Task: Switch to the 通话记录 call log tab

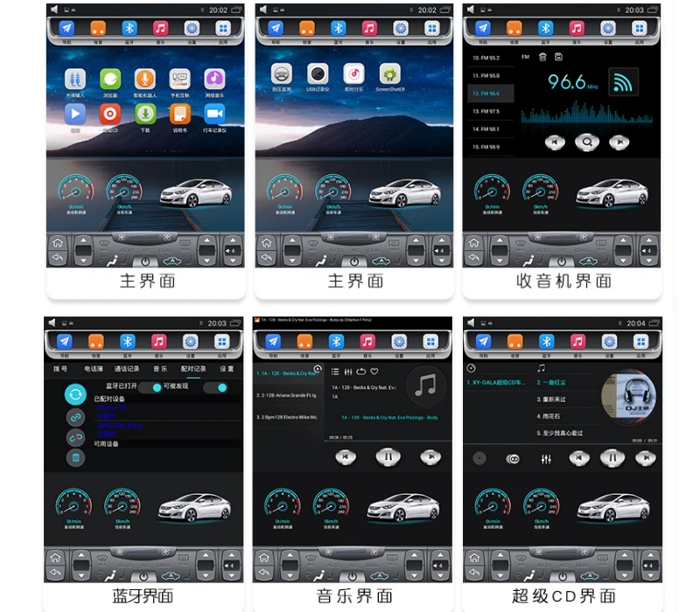Action: point(126,369)
